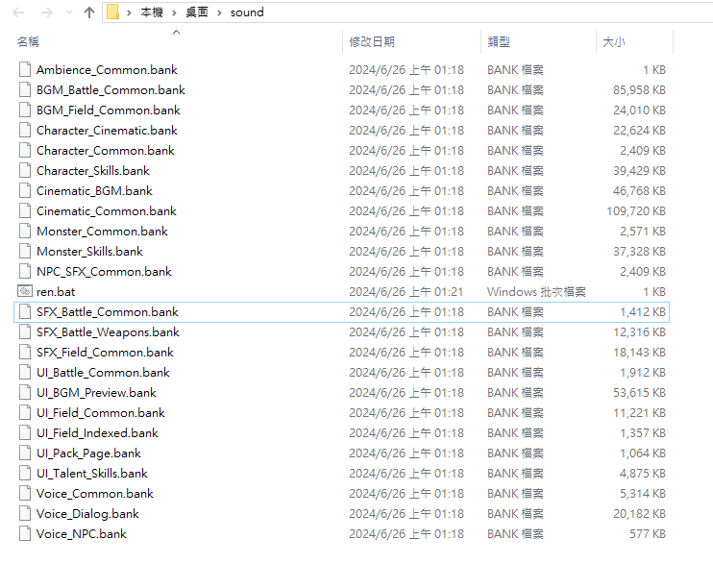Select Cinematic_BGM.bank file icon
The image size is (713, 588).
click(x=25, y=190)
